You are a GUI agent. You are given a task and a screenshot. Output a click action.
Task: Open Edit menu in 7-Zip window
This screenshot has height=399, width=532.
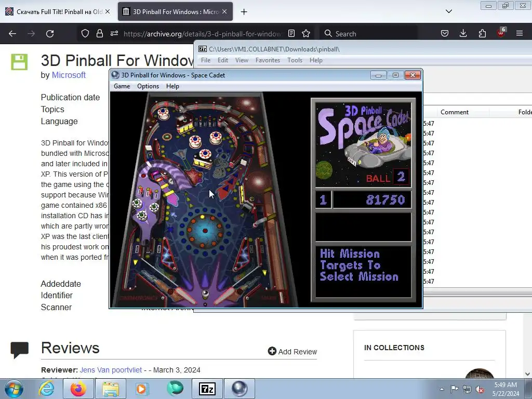pos(222,60)
